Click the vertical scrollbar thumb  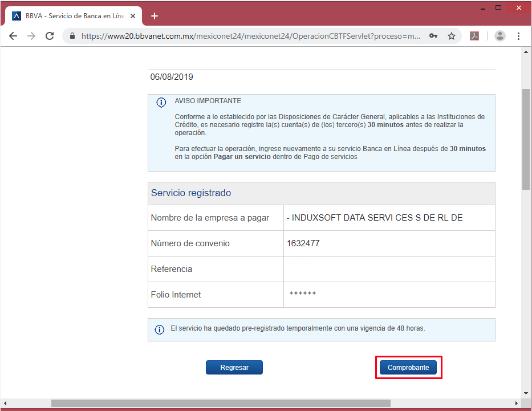pyautogui.click(x=526, y=137)
